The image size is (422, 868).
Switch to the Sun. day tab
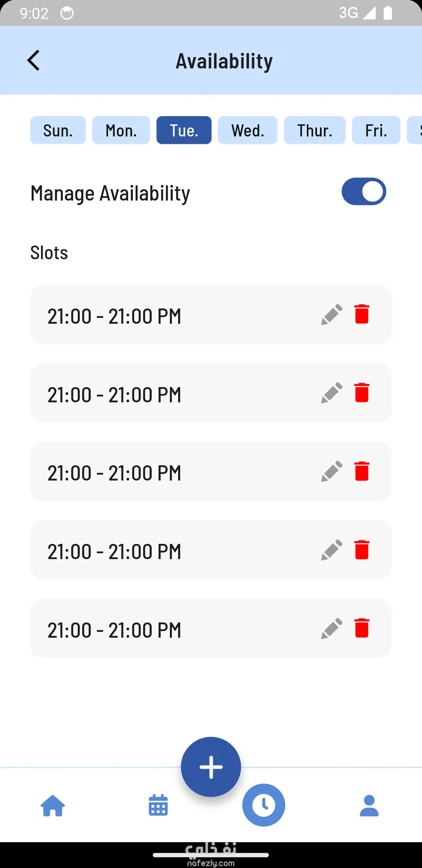coord(58,131)
